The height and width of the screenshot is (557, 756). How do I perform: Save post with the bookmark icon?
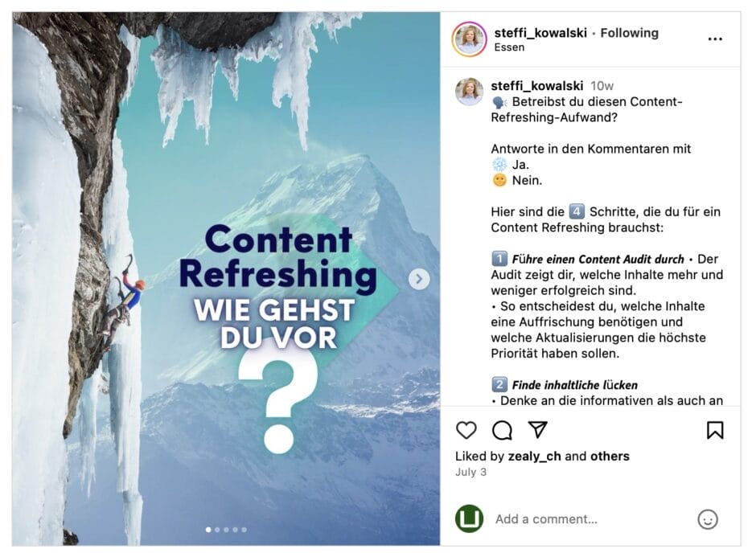pos(714,430)
